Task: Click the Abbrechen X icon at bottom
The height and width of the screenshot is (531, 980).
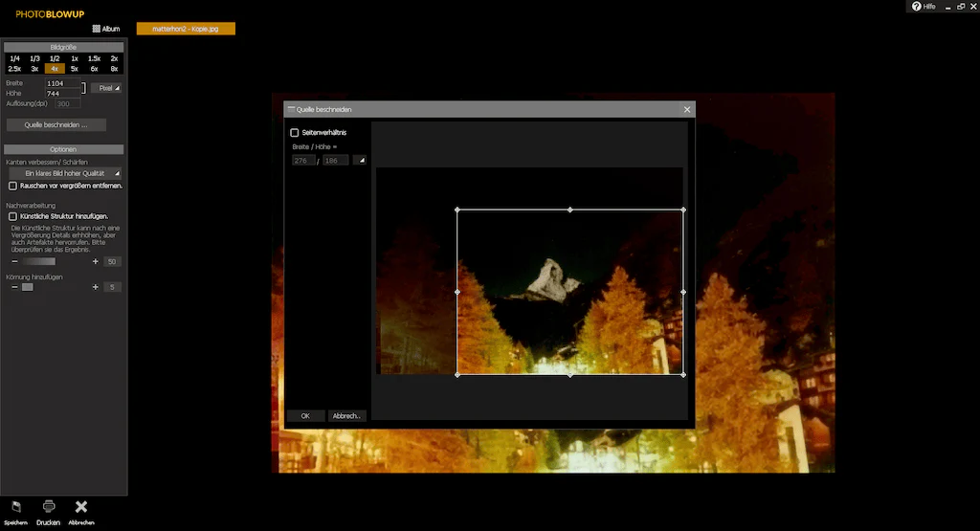Action: [x=81, y=507]
